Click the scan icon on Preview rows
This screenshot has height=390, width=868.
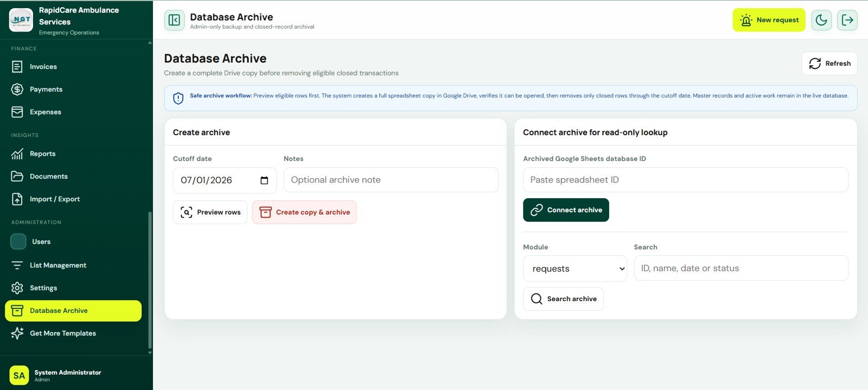(186, 212)
